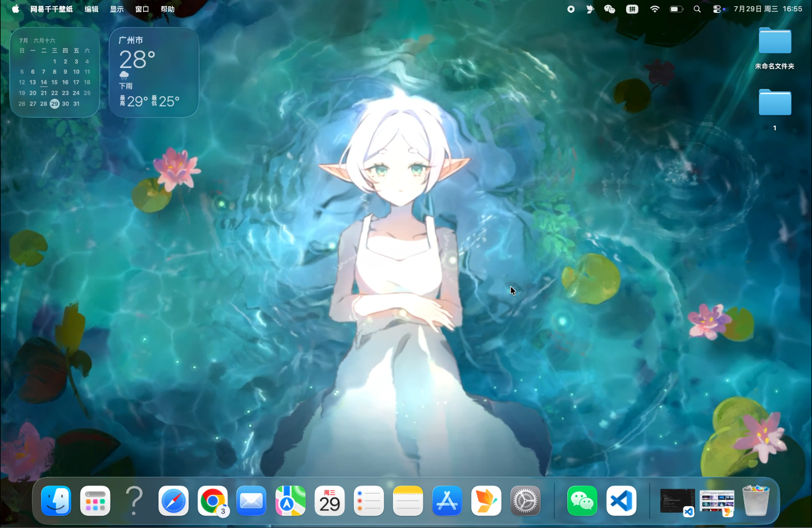Open the 网易千千壁纸 app menu
812x528 pixels.
[52, 9]
